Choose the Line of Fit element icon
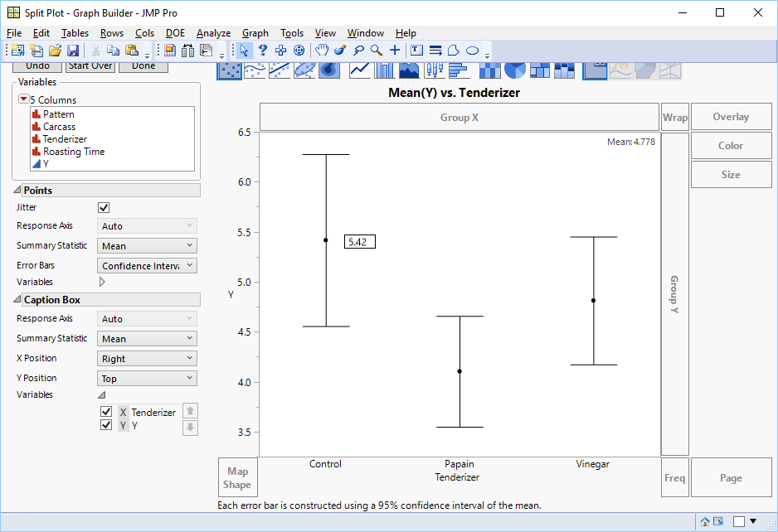This screenshot has height=532, width=778. [280, 70]
